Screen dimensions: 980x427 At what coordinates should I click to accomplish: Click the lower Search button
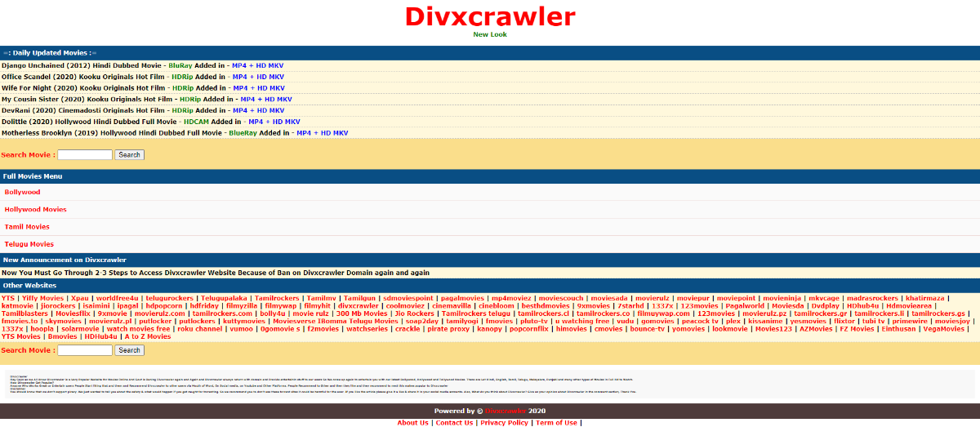point(130,350)
